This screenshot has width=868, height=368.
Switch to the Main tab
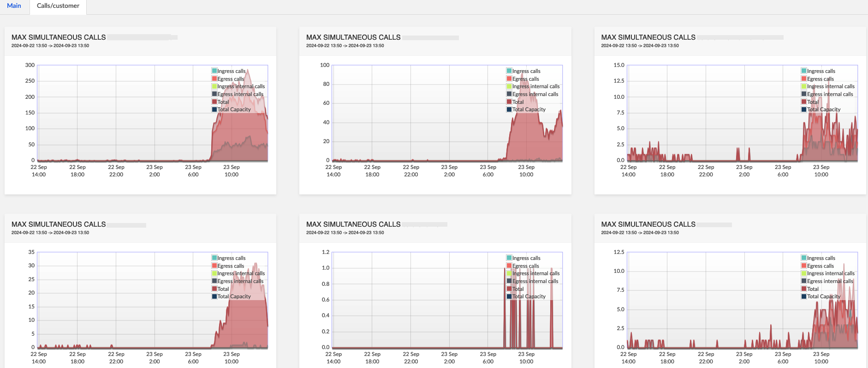[x=14, y=6]
